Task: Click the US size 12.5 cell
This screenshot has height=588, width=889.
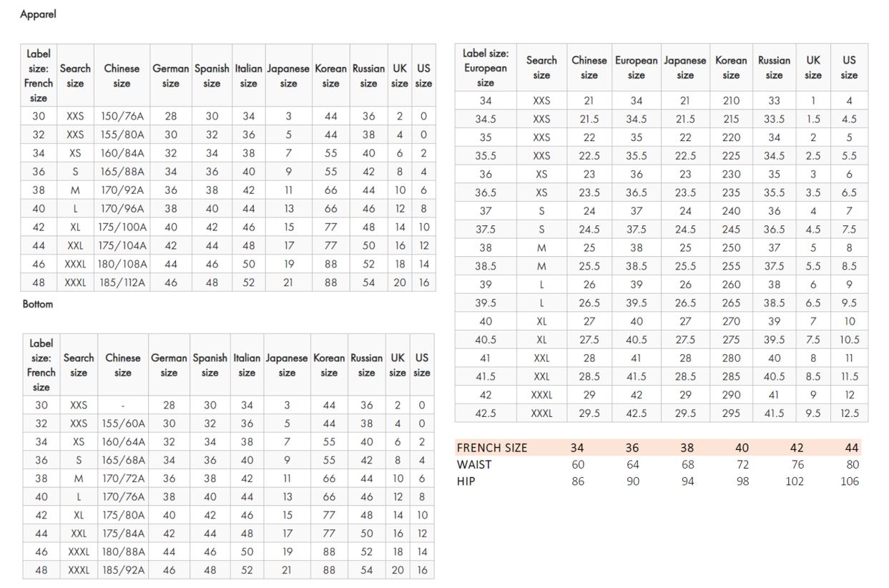Action: [x=849, y=413]
